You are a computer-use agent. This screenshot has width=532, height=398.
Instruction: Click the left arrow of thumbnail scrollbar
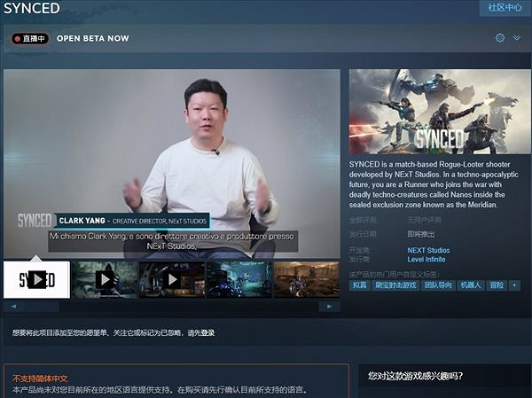click(13, 307)
